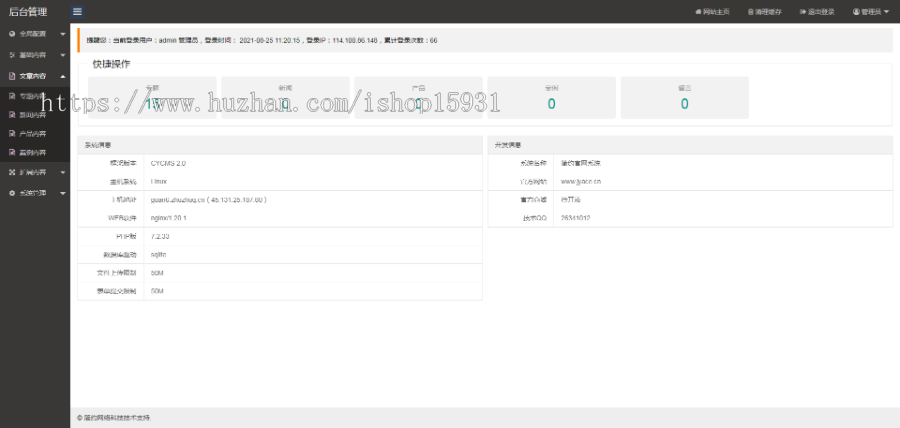Click the login notice text showing admin
Screen dimensions: 900x428
pyautogui.click(x=262, y=41)
